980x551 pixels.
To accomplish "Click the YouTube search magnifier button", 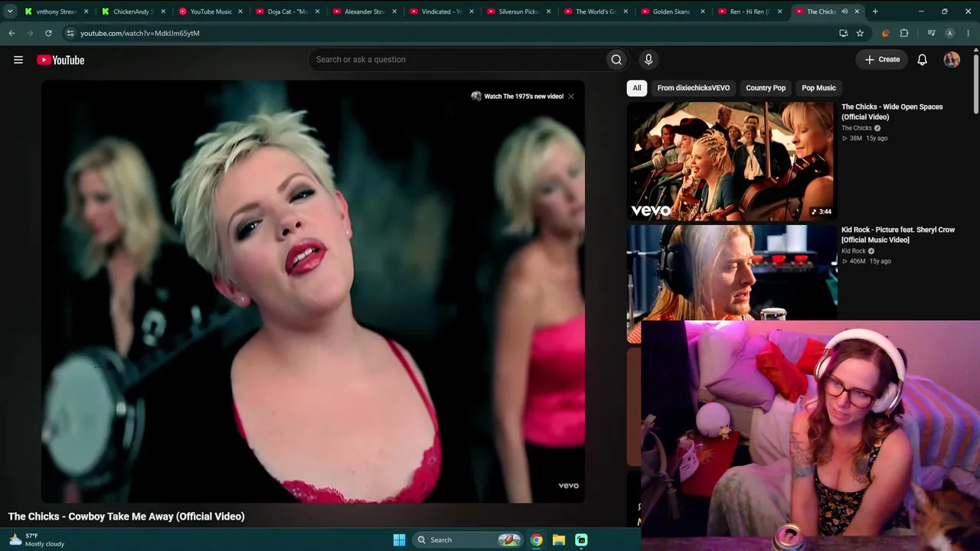I will point(616,60).
